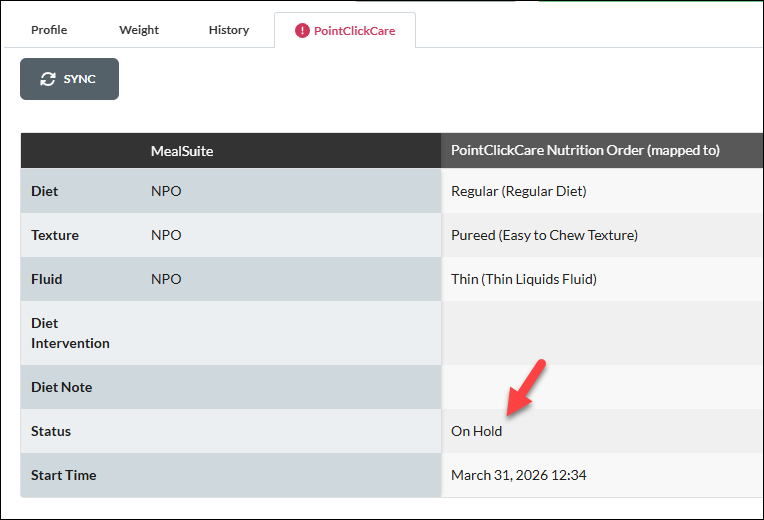Image resolution: width=764 pixels, height=520 pixels.
Task: Select the Start Time row label
Action: click(x=64, y=475)
